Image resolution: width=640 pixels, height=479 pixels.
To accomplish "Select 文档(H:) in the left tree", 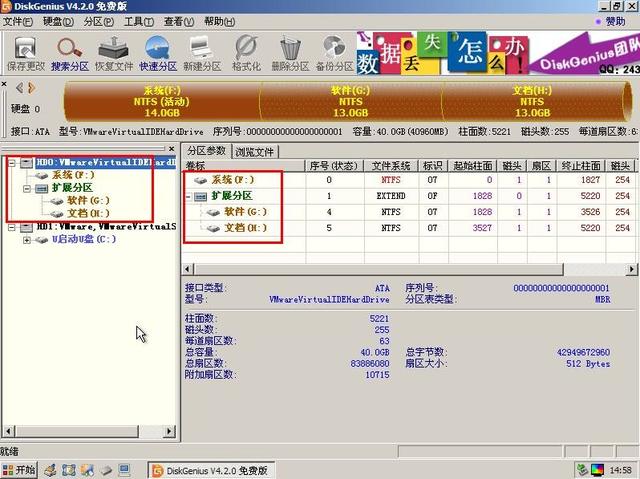I will tap(88, 213).
